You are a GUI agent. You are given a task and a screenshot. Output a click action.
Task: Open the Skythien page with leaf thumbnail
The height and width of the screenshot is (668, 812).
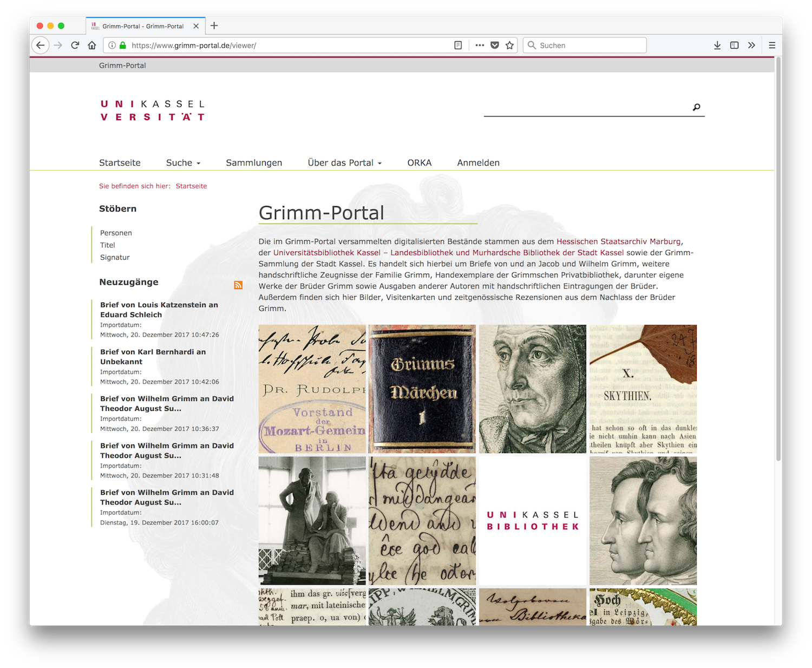pos(643,389)
